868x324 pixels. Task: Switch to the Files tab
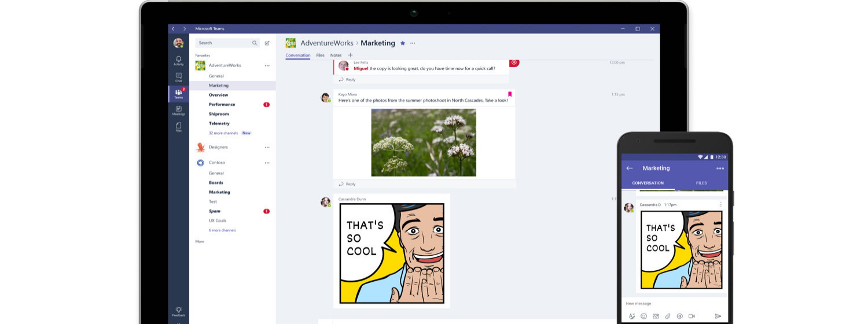[320, 55]
